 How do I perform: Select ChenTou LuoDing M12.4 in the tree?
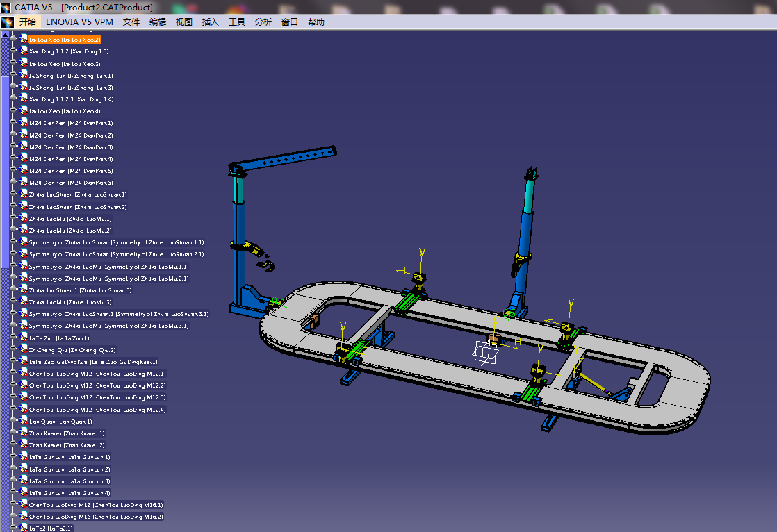click(x=97, y=410)
